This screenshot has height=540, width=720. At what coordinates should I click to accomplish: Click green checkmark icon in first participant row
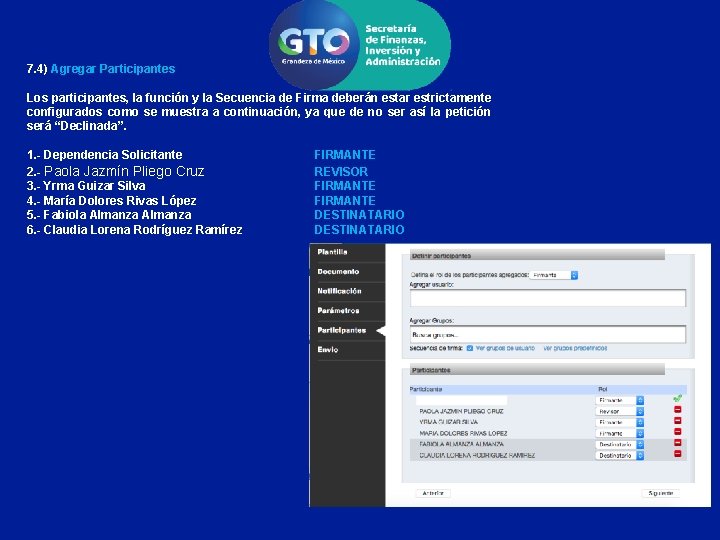coord(677,399)
